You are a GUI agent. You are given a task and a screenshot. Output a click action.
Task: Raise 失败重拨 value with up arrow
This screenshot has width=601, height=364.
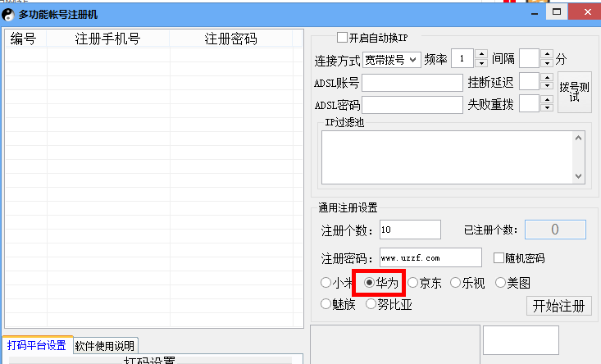547,99
